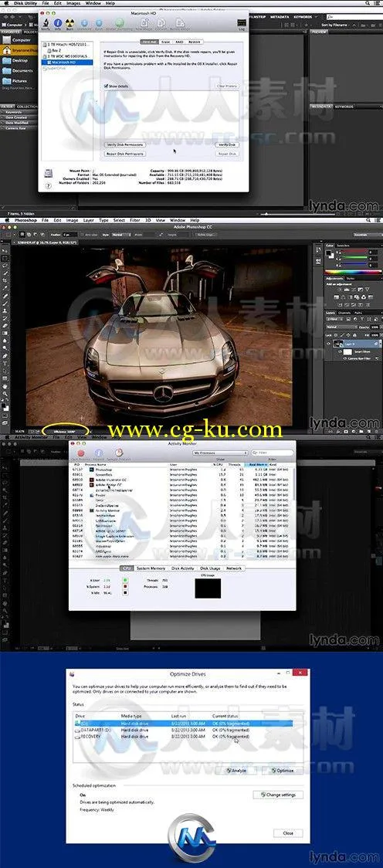Sort by Real Mem column header
The image size is (383, 868).
258,466
